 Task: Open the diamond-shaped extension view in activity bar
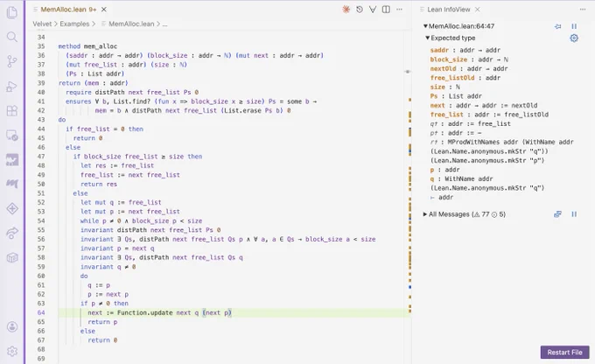12,208
